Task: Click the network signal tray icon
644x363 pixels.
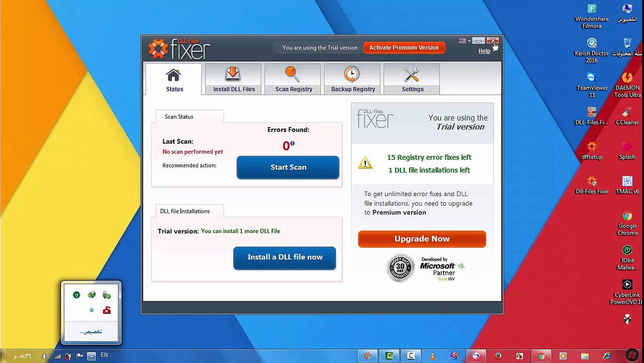Action: click(57, 356)
